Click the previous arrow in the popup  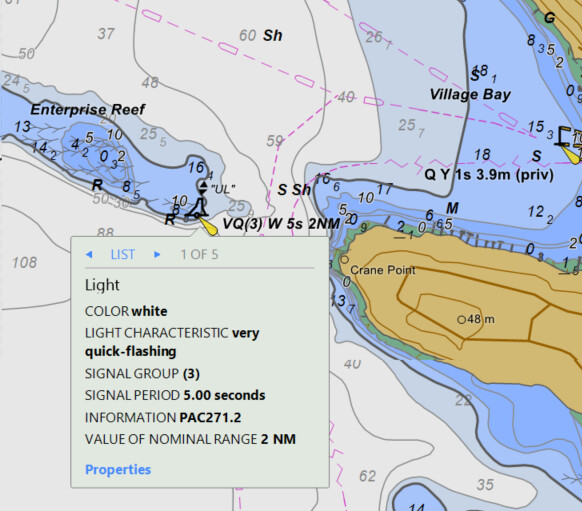pos(89,255)
